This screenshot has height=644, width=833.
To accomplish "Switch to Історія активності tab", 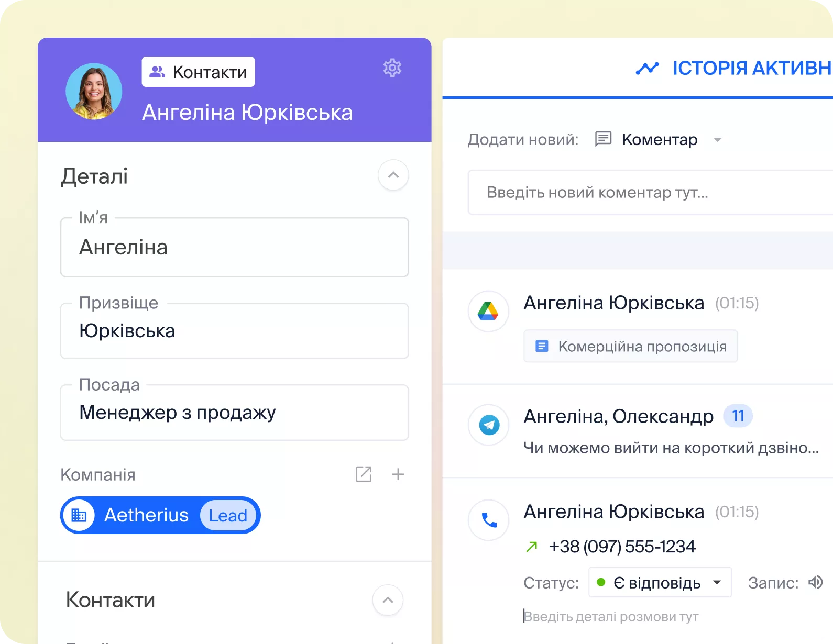I will tap(733, 68).
